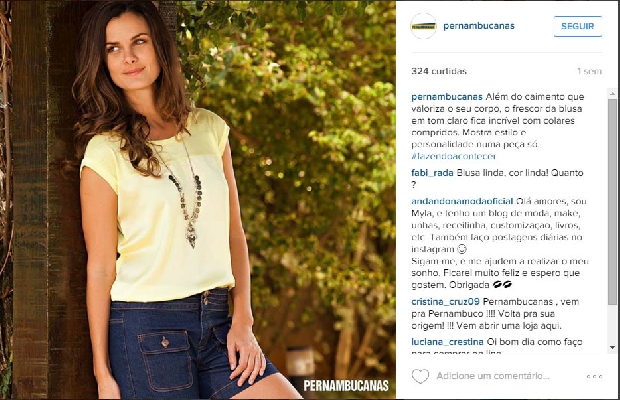Click the heart like icon
The image size is (620, 400).
point(420,376)
